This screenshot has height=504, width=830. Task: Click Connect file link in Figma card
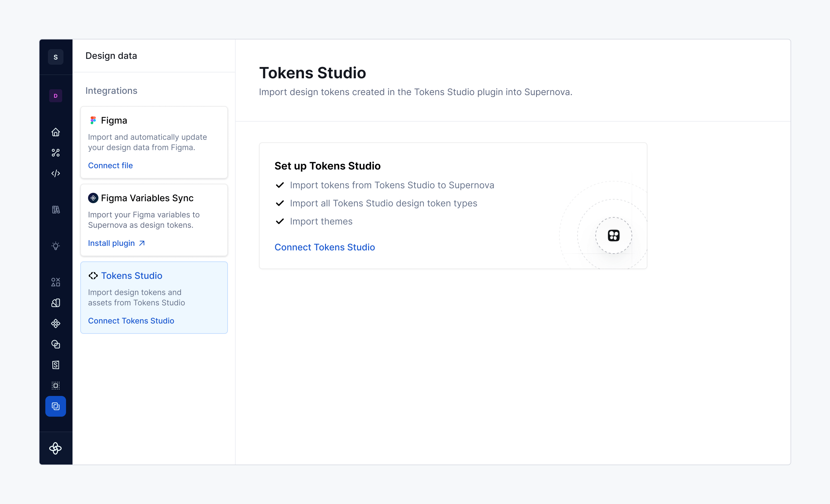point(110,166)
